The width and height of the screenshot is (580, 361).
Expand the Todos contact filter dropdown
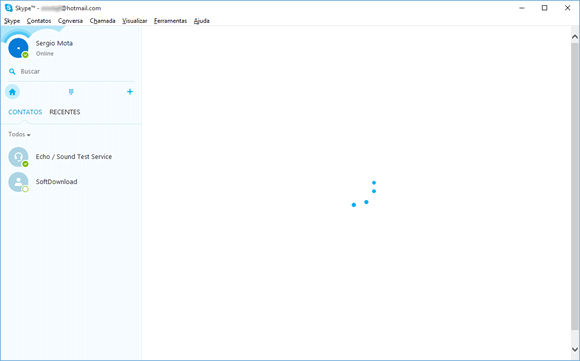click(x=19, y=134)
